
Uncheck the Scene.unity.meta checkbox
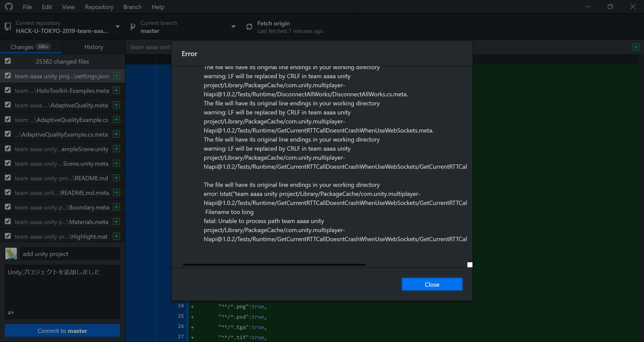8,163
